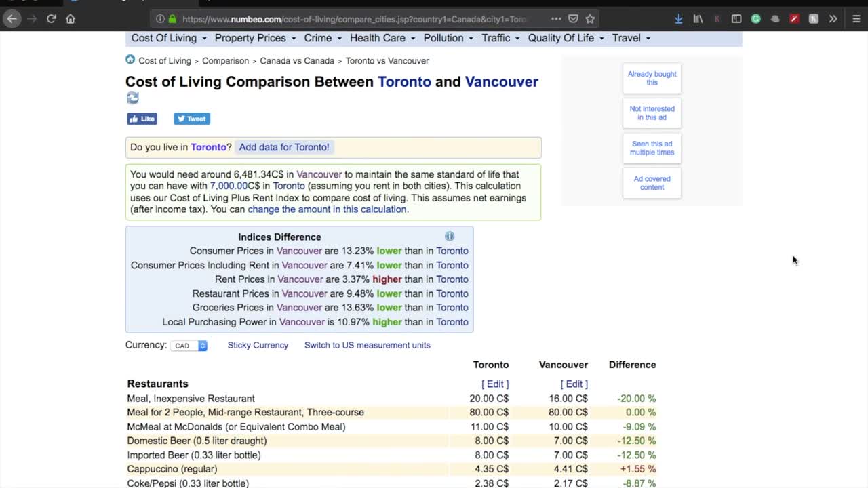Click the Cost of Living breadcrumb link
Viewport: 868px width, 488px height.
pos(165,61)
